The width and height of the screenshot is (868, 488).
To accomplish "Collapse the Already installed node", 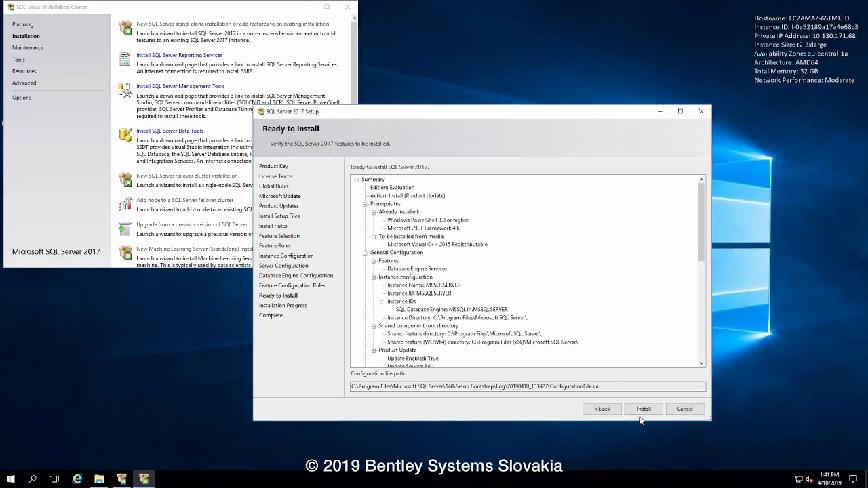I will tap(373, 212).
